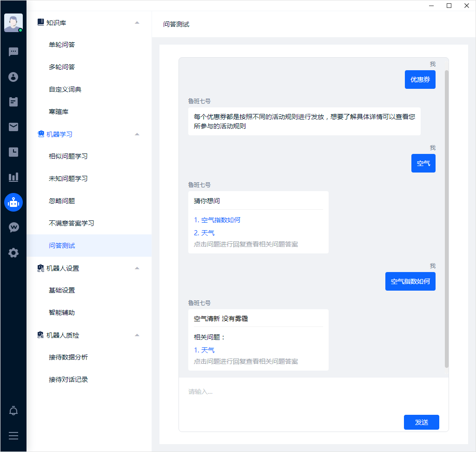Click the user avatar at top left

13,22
